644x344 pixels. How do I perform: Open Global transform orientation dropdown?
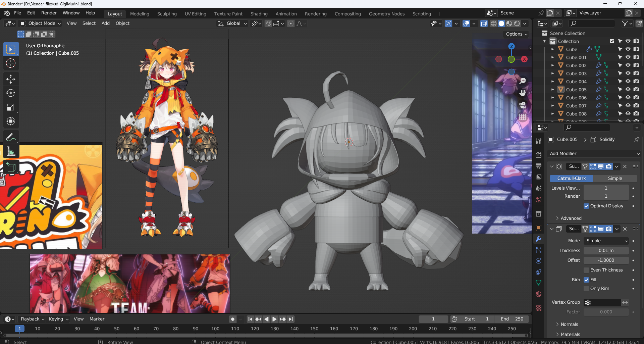point(232,23)
